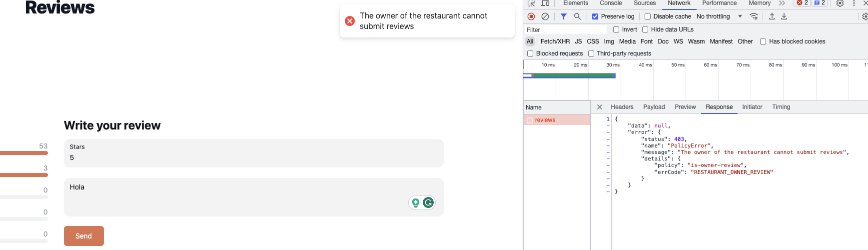This screenshot has width=868, height=250.
Task: Open the Console panel tab
Action: click(611, 3)
